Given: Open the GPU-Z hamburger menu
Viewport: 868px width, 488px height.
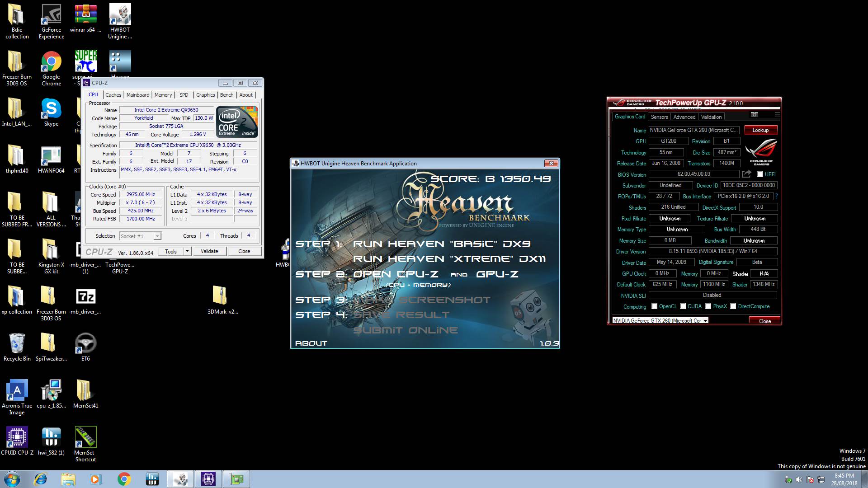Looking at the screenshot, I should pyautogui.click(x=777, y=115).
